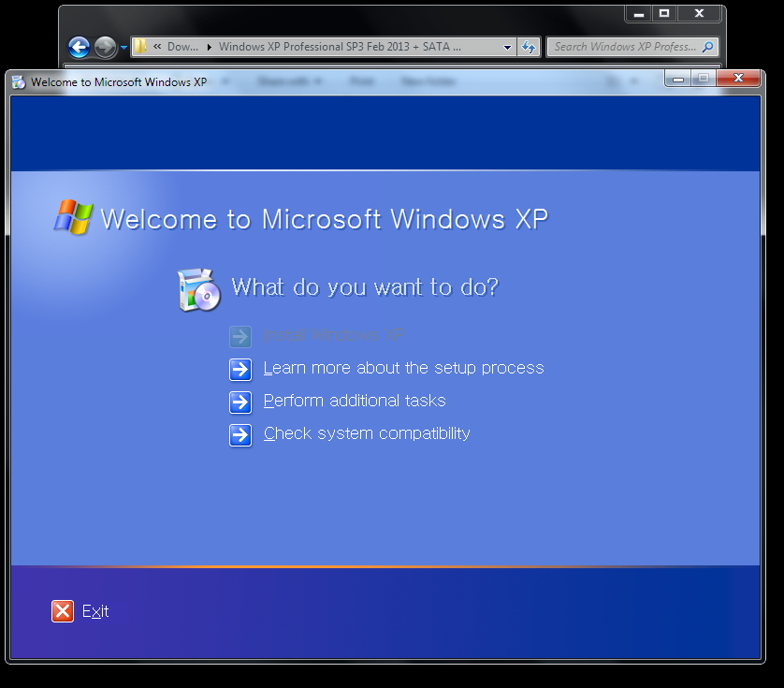The height and width of the screenshot is (688, 784).
Task: Click the folder icon in Explorer address bar
Action: pyautogui.click(x=140, y=47)
